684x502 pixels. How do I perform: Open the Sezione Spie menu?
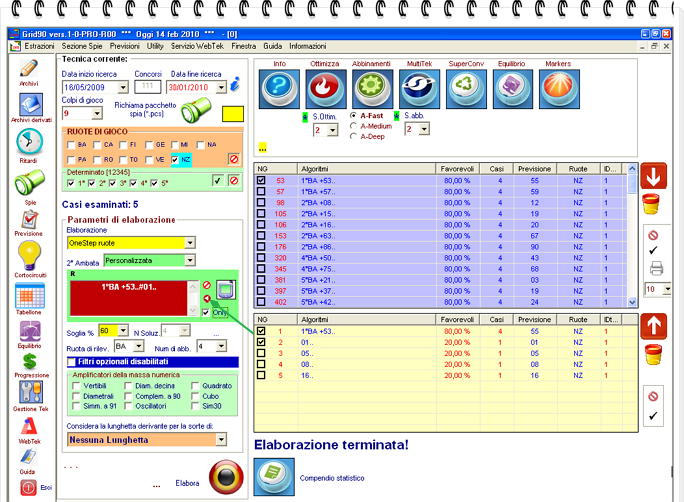click(x=82, y=46)
